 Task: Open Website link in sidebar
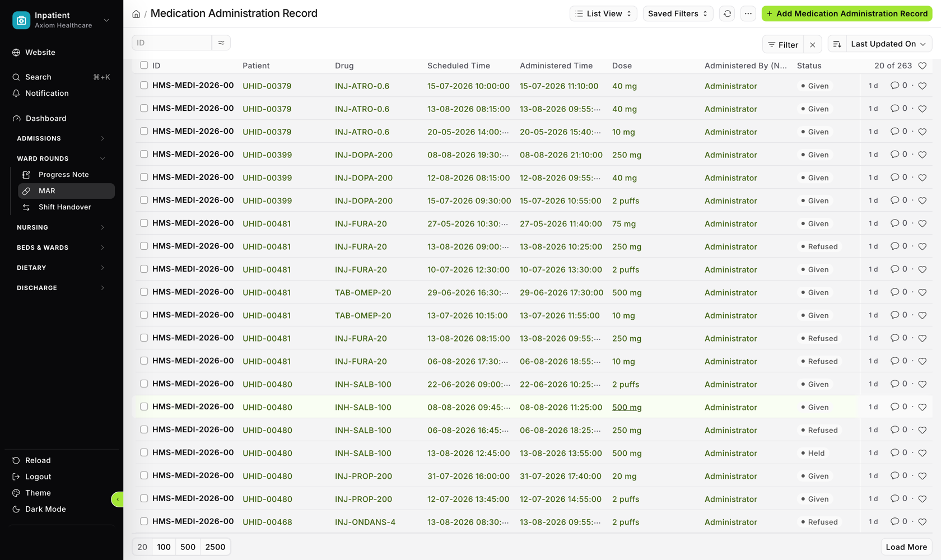coord(34,52)
